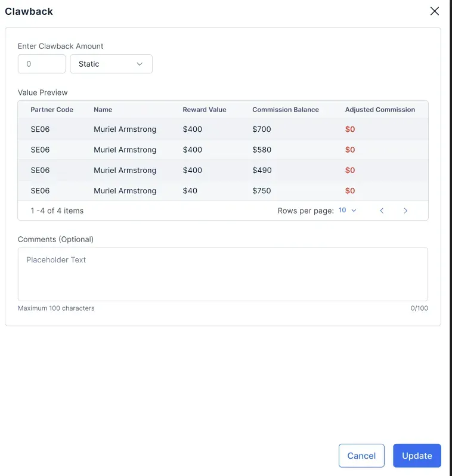Select the Commission Balance column header

click(286, 110)
